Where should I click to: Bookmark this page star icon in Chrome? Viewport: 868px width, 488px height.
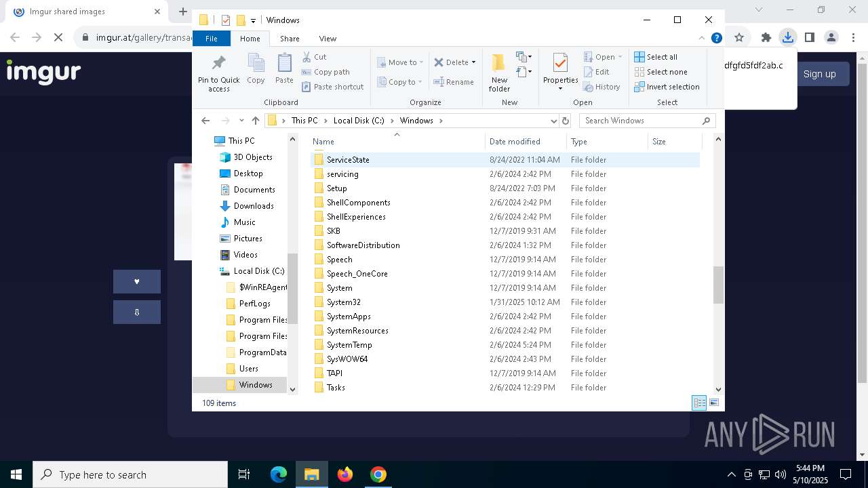(739, 37)
